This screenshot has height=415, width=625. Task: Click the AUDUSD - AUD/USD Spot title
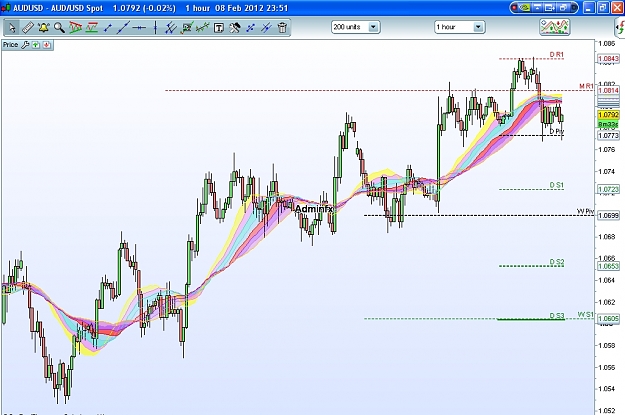point(58,8)
